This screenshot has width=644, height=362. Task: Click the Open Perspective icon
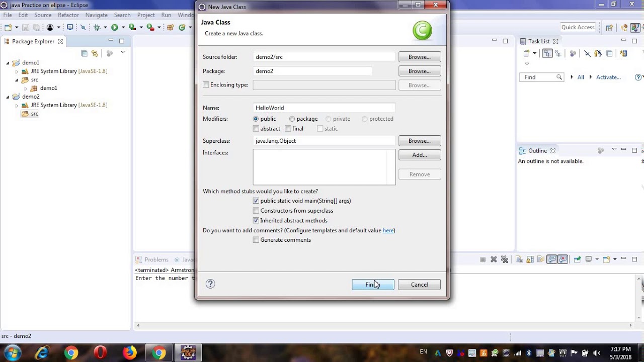609,28
